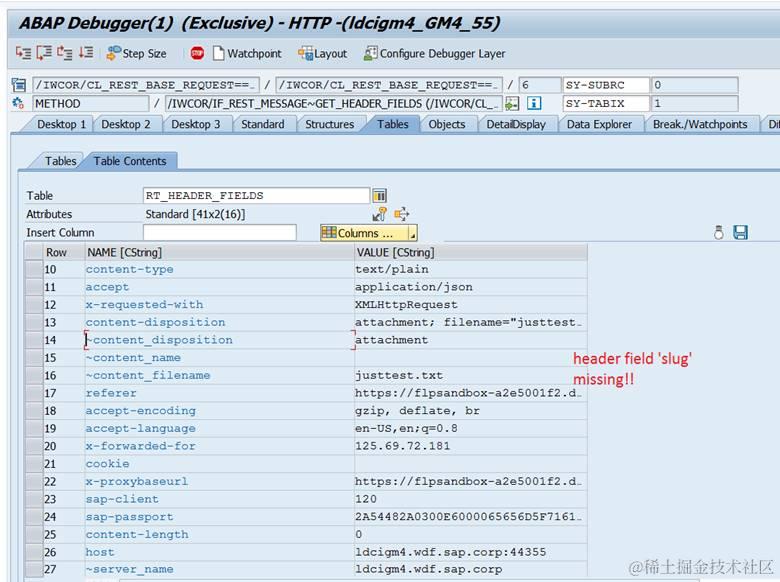Viewport: 780px width, 582px height.
Task: Click the SY-TABIX variable field
Action: click(606, 103)
